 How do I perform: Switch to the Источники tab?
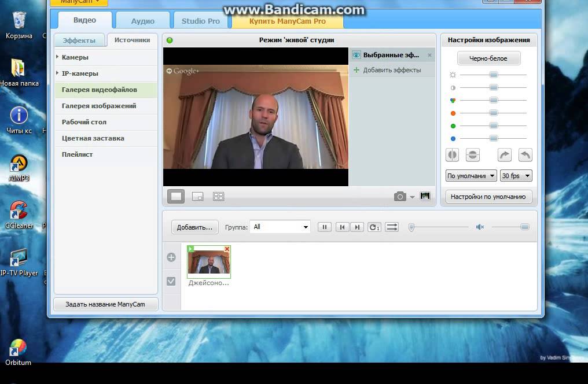tap(132, 40)
